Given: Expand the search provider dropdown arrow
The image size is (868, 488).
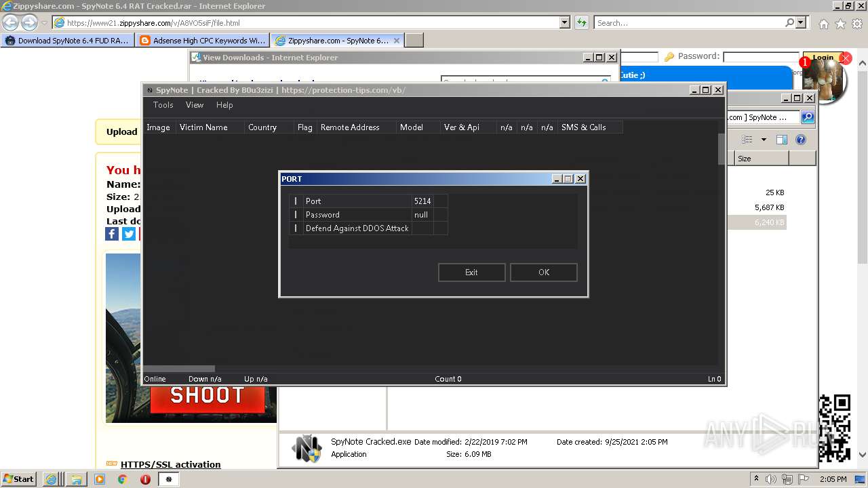Looking at the screenshot, I should pyautogui.click(x=801, y=23).
